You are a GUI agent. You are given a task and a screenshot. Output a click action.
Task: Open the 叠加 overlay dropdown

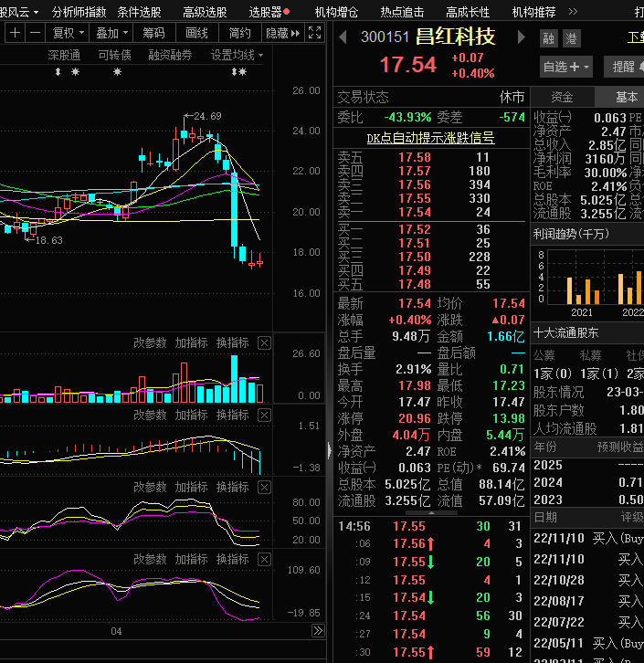[111, 33]
